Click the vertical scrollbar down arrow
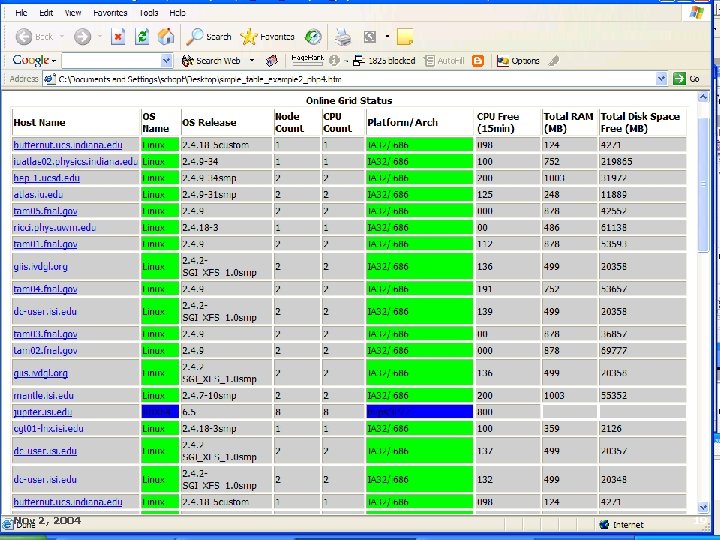Viewport: 720px width, 540px height. pos(703,507)
